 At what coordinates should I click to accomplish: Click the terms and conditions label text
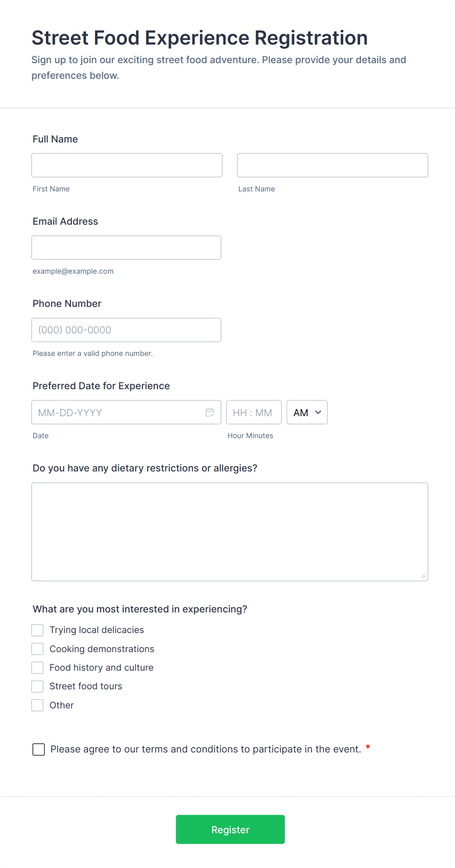click(205, 750)
